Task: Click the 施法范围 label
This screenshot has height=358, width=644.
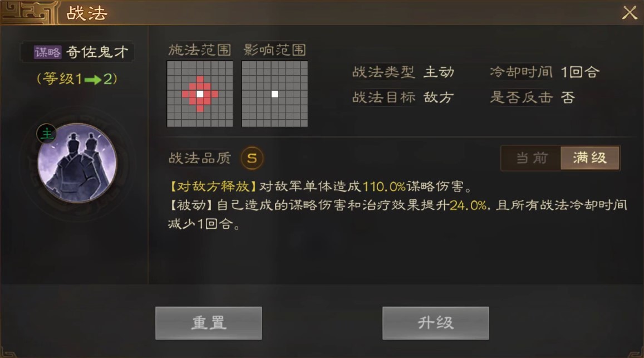Action: click(200, 50)
